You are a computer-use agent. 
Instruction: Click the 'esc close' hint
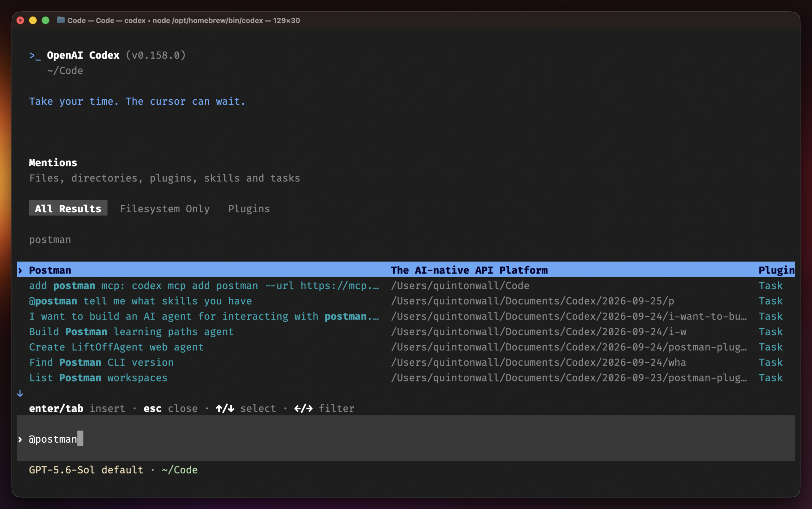[x=171, y=408]
